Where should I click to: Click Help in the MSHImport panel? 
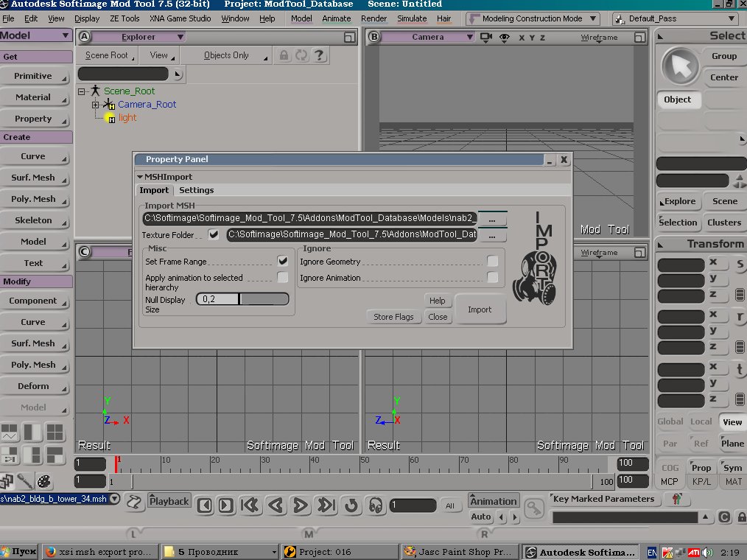click(437, 301)
